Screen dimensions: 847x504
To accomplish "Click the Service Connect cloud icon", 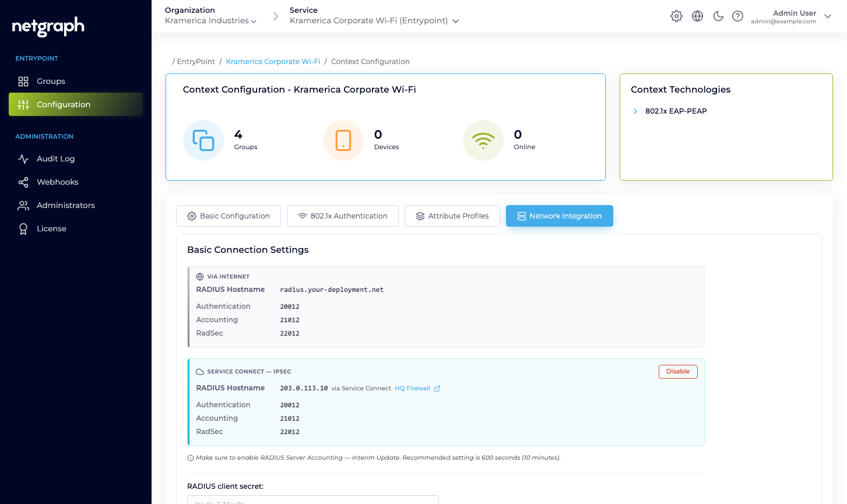I will tap(200, 372).
